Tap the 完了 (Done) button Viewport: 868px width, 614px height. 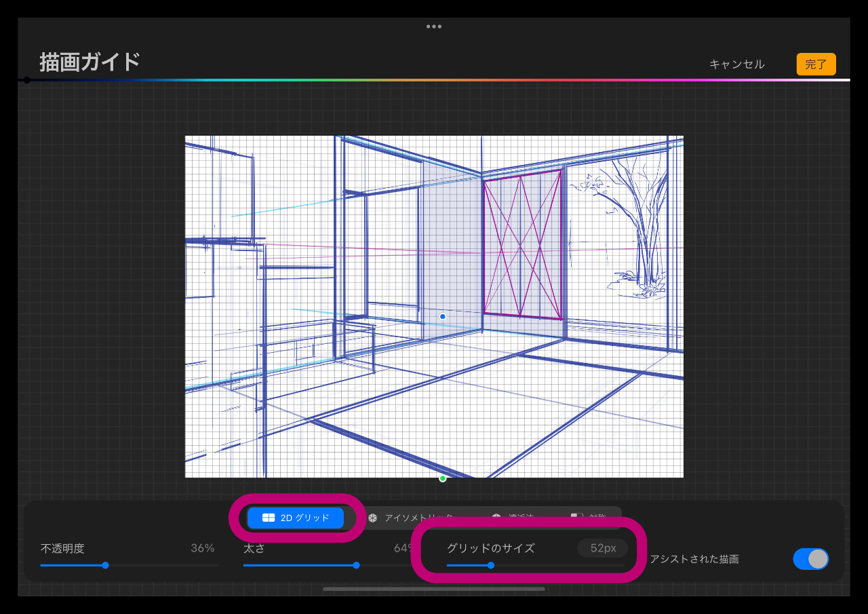[816, 64]
